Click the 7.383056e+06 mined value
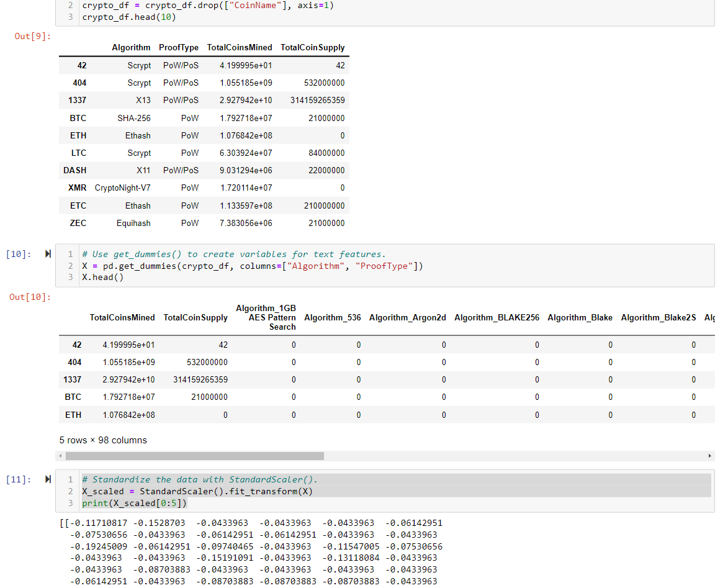 pyautogui.click(x=246, y=223)
